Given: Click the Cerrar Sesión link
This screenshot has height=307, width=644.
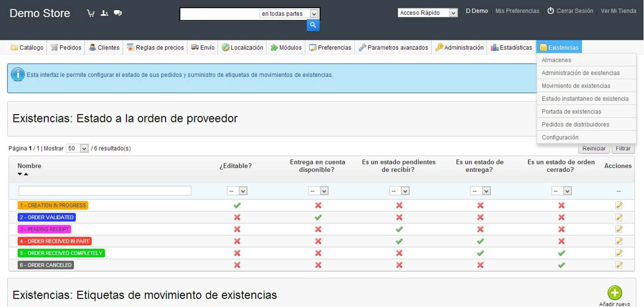Looking at the screenshot, I should point(575,11).
